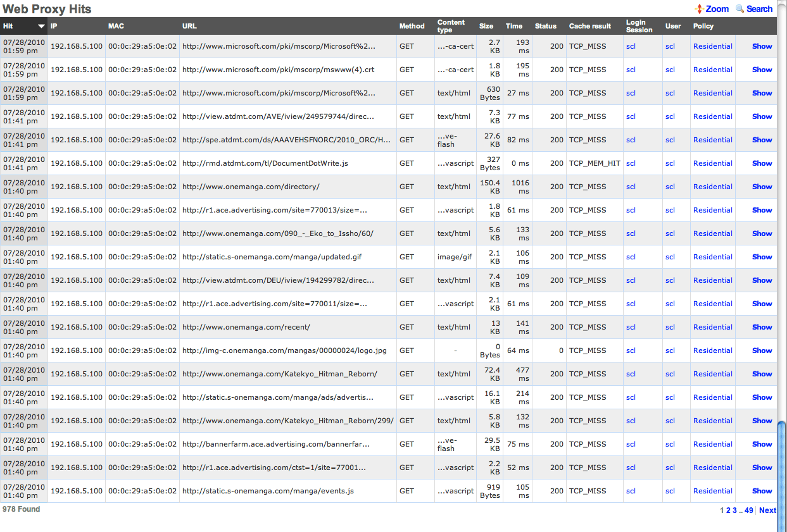Go to Next results page
Screen dimensions: 787x532
pos(767,510)
